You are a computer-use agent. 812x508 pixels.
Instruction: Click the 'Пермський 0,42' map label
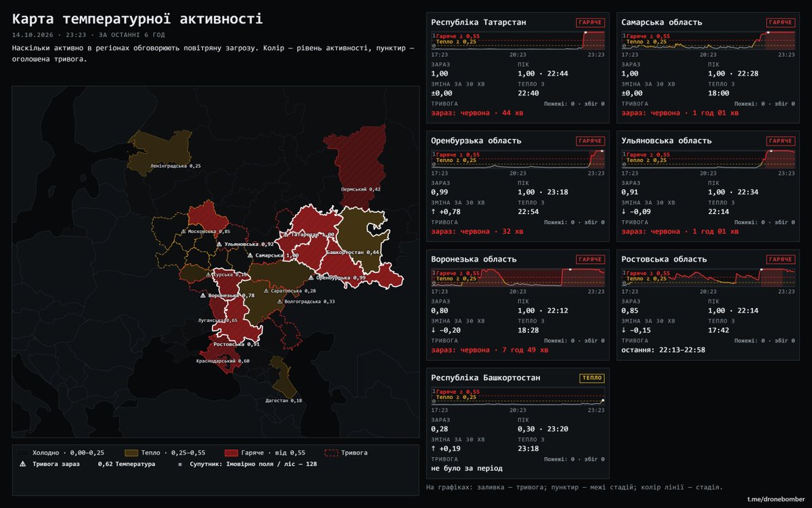tap(361, 189)
